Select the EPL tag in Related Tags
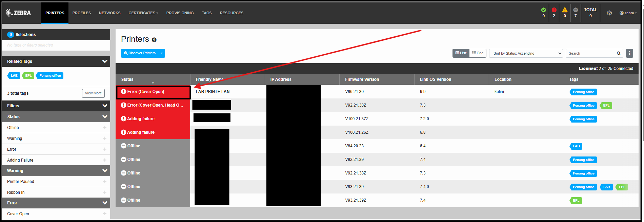The height and width of the screenshot is (222, 644). click(x=28, y=76)
